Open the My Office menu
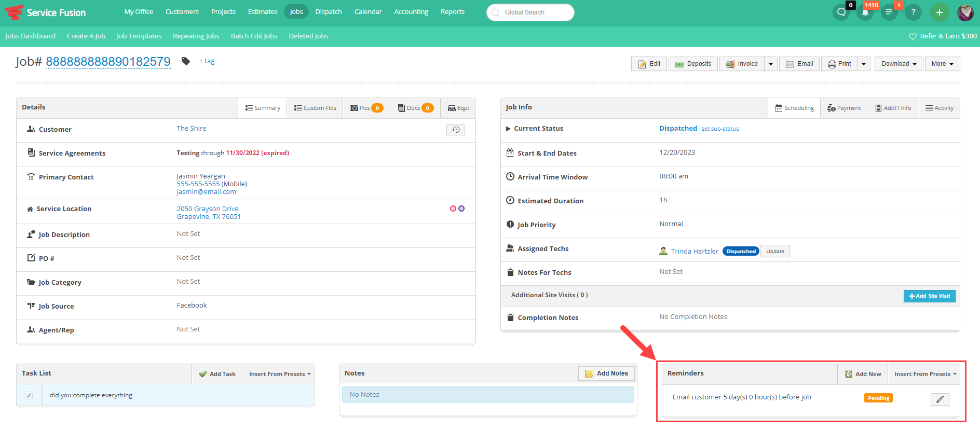Screen dimensions: 980x431 coord(139,11)
